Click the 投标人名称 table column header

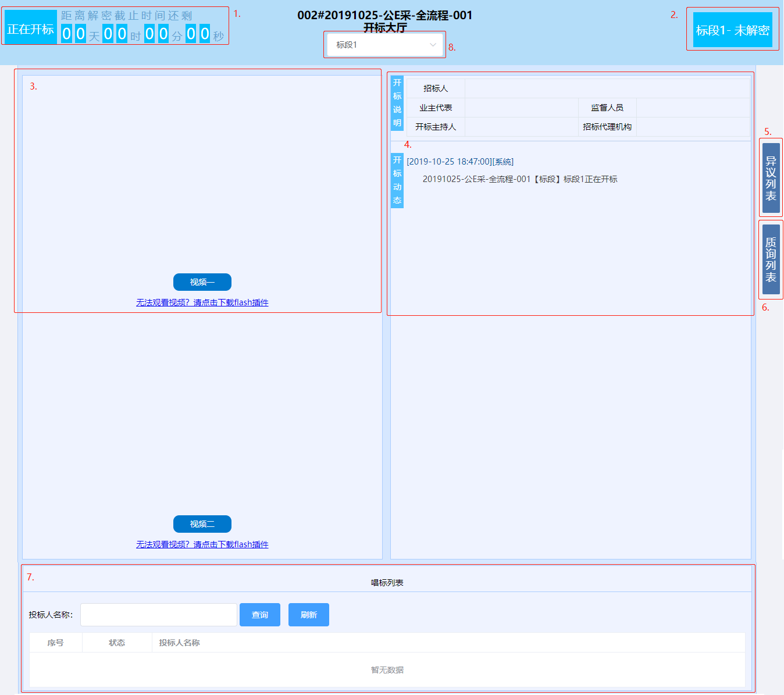point(179,643)
